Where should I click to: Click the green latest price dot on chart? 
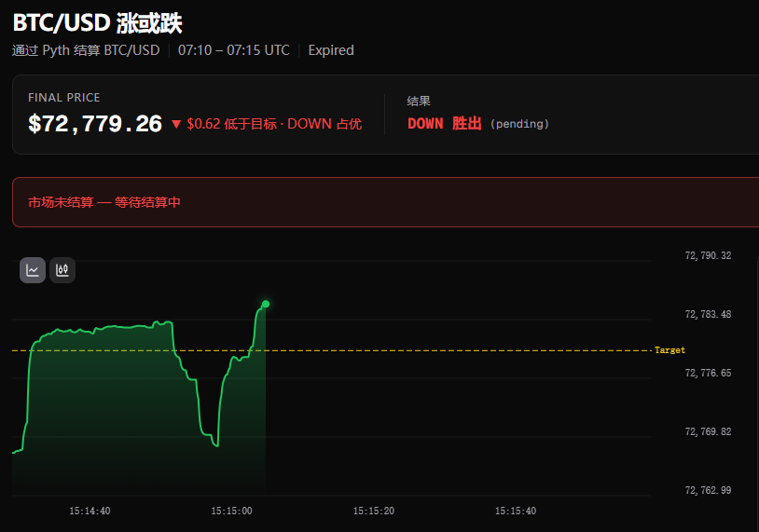click(x=266, y=304)
